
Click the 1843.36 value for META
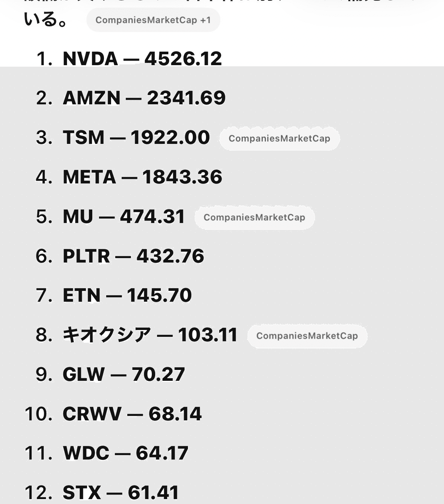182,177
